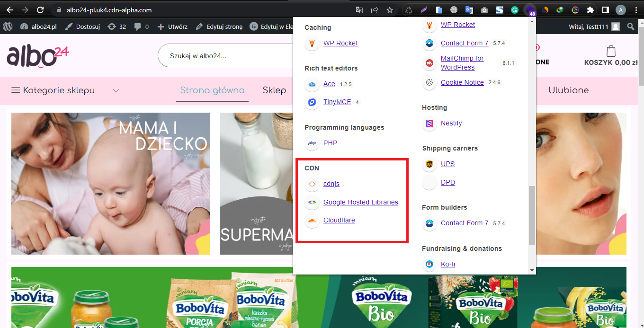Click the WP Rocket icon under Caching
This screenshot has height=328, width=644.
pyautogui.click(x=312, y=44)
